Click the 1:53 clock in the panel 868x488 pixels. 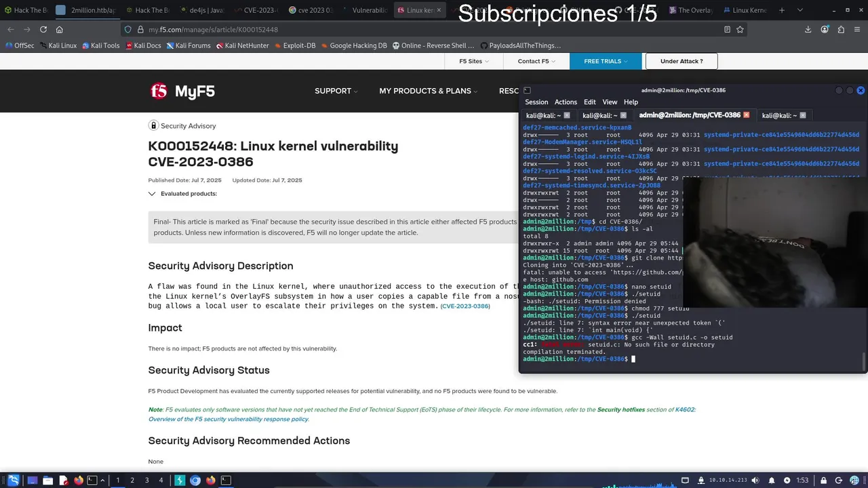(x=802, y=480)
